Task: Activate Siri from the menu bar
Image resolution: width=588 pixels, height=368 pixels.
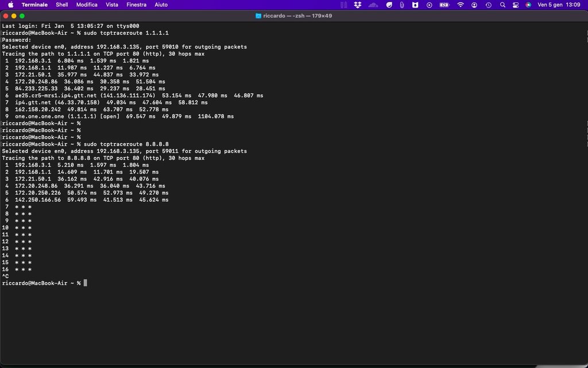Action: tap(528, 5)
